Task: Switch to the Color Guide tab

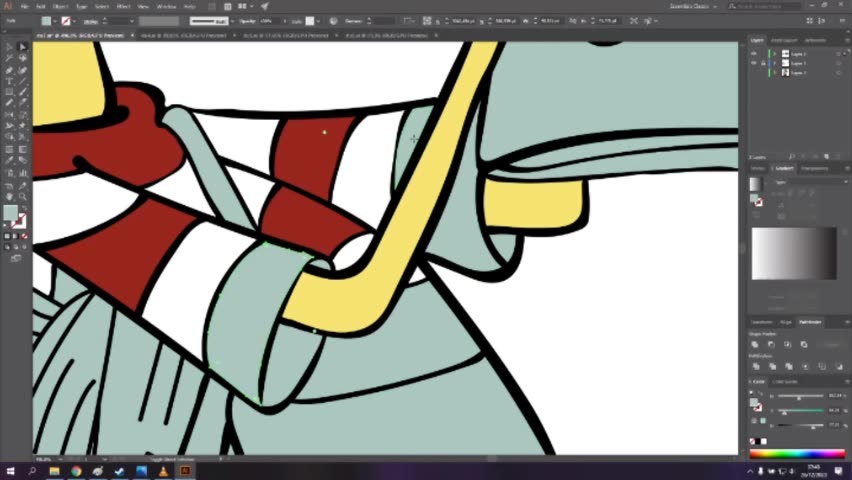Action: coord(786,382)
